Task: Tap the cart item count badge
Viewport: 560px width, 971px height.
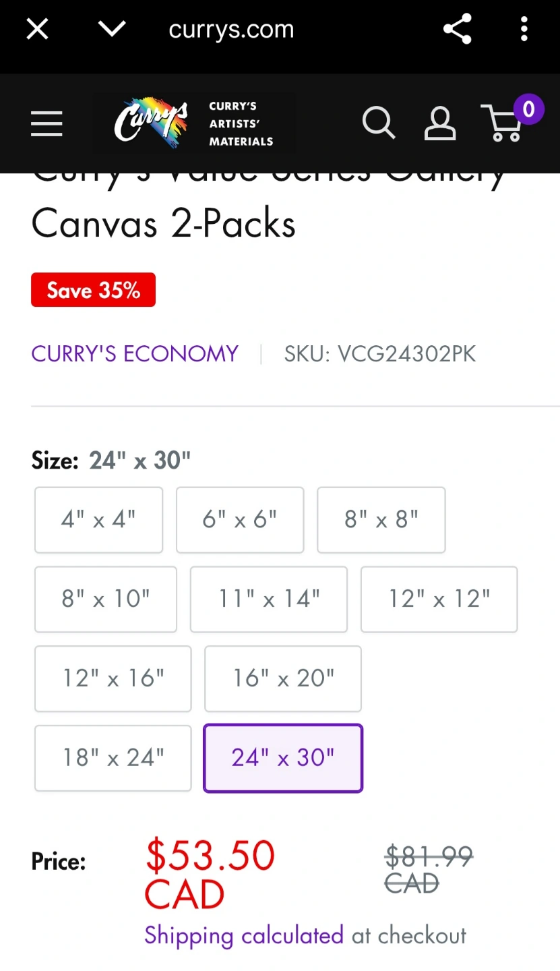Action: (528, 109)
